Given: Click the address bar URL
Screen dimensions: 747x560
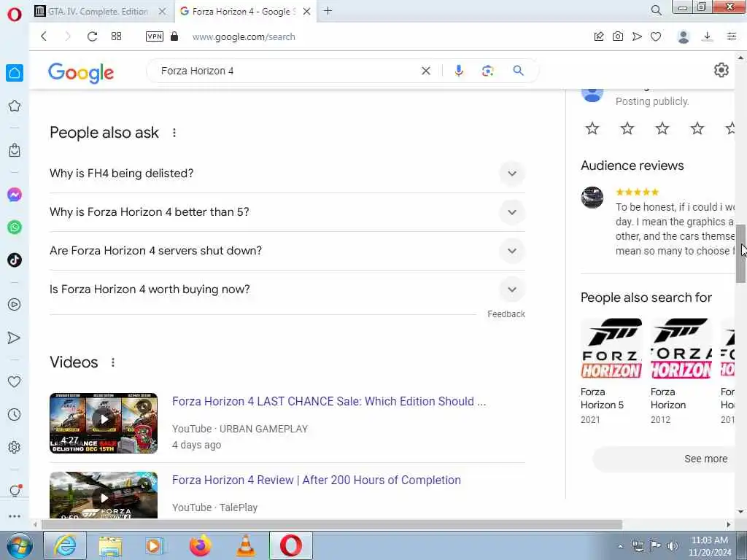Looking at the screenshot, I should click(244, 37).
